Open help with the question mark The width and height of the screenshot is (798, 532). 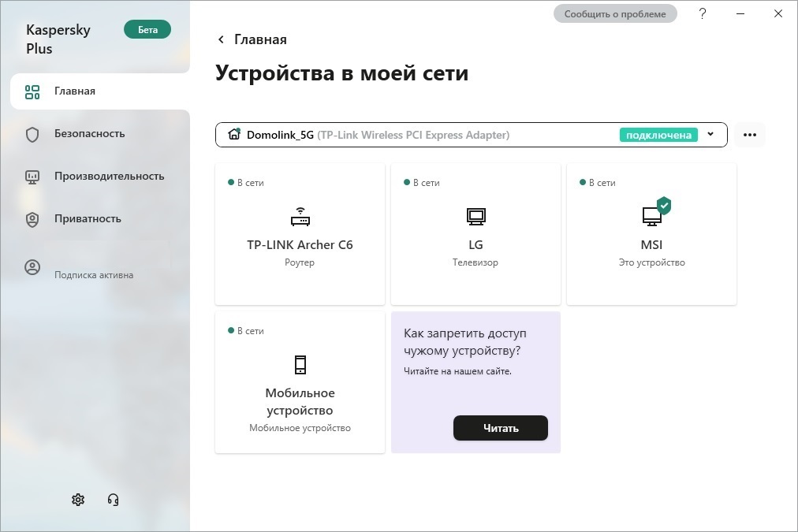[703, 13]
